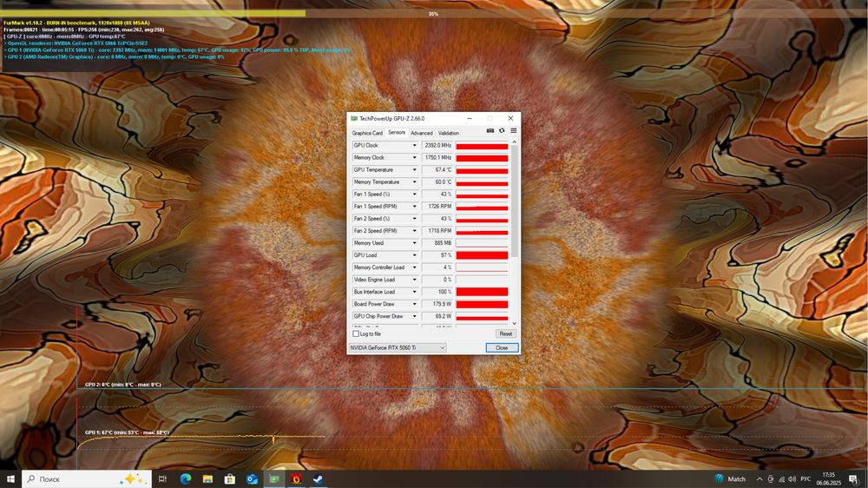Open Task View on the taskbar
The height and width of the screenshot is (488, 868).
click(162, 479)
